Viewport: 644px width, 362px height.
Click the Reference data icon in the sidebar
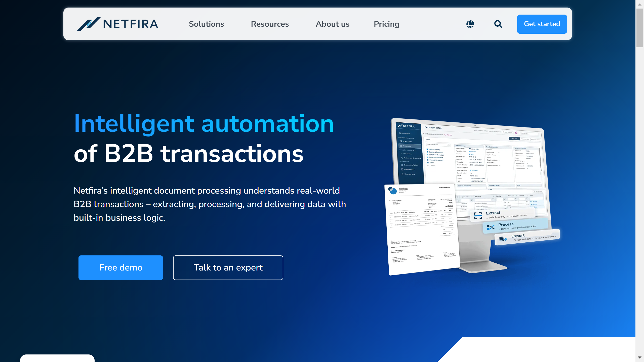(x=402, y=169)
